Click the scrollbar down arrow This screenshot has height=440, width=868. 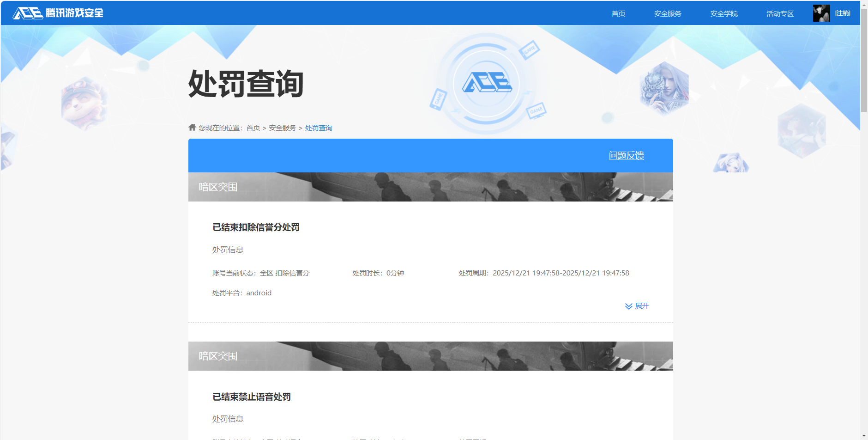tap(864, 436)
